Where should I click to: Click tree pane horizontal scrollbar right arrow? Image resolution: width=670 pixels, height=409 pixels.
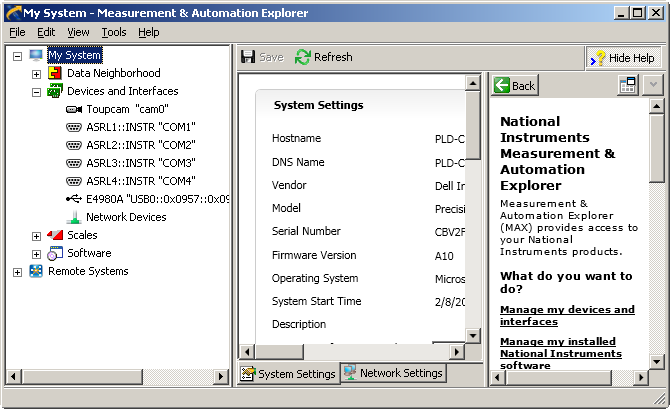point(220,377)
